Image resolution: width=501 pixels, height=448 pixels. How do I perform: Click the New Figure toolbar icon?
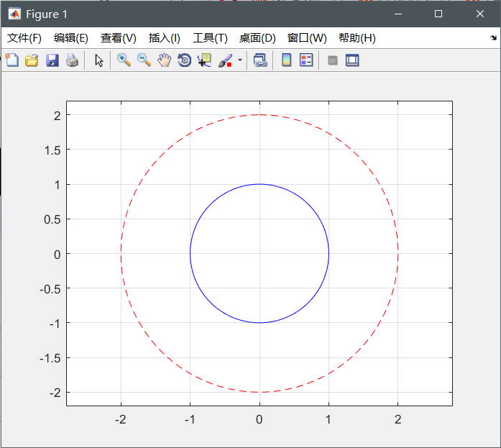pyautogui.click(x=12, y=60)
